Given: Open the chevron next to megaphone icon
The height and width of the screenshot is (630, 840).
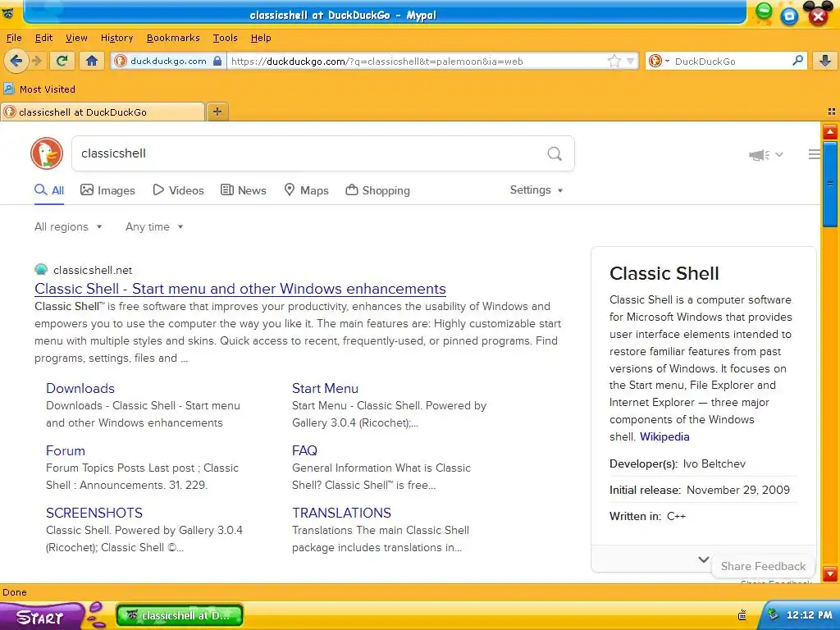Looking at the screenshot, I should pyautogui.click(x=779, y=155).
